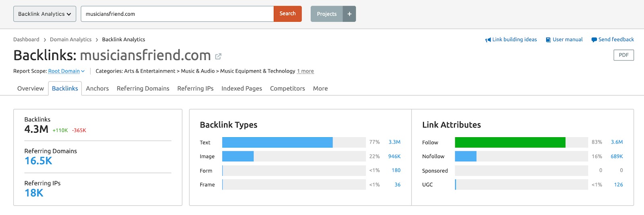Click the 77% Text percentage
This screenshot has height=215, width=644.
(x=375, y=142)
